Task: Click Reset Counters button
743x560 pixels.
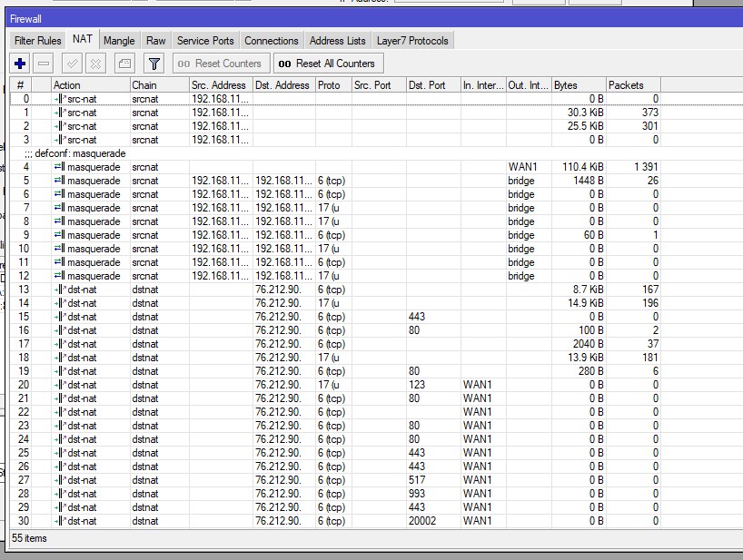Action: coord(222,64)
